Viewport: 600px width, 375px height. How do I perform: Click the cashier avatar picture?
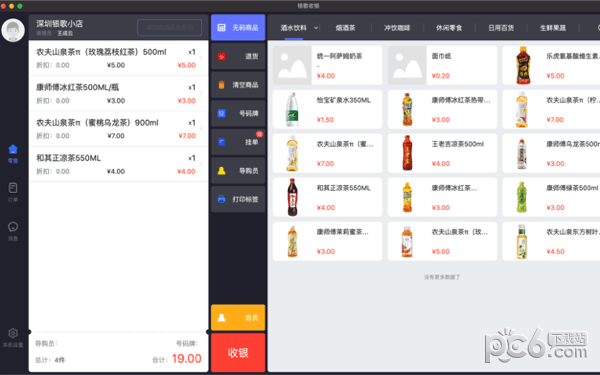click(13, 30)
